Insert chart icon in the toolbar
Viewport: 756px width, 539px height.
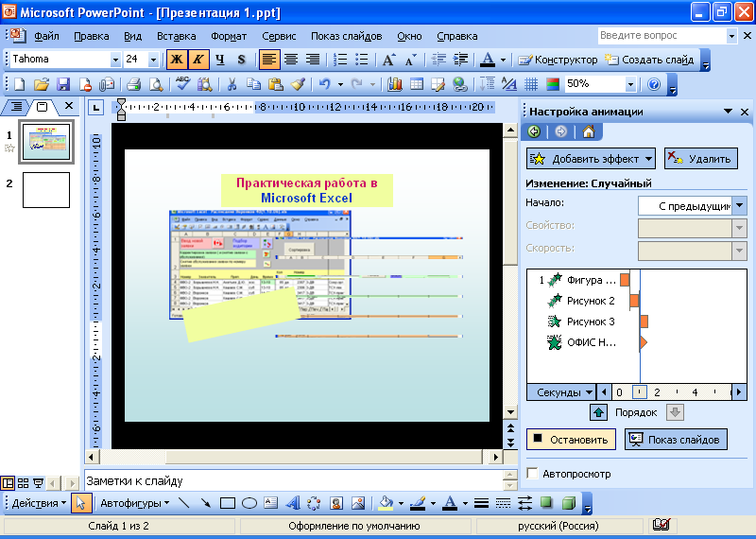tap(394, 84)
